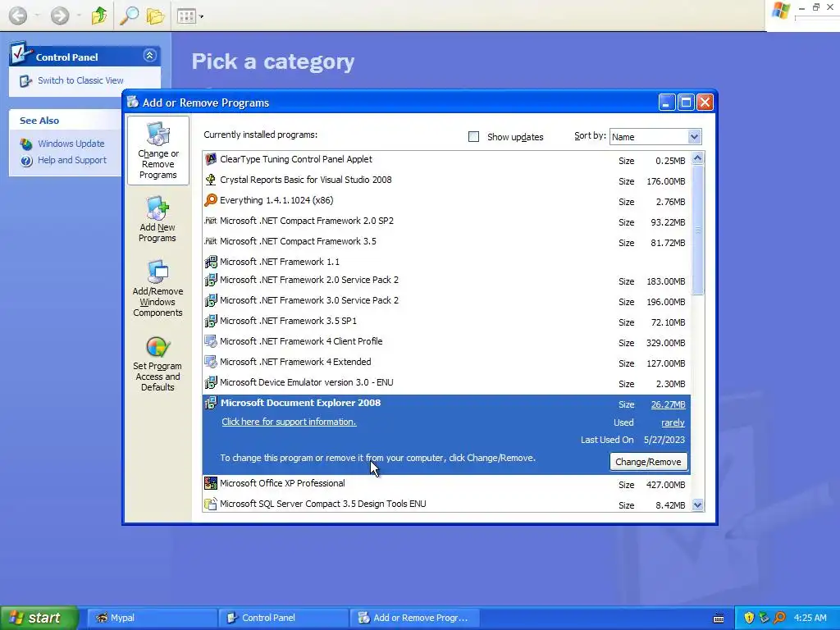Click .NET Framework 4 Client Profile icon
This screenshot has width=840, height=630.
tap(211, 341)
